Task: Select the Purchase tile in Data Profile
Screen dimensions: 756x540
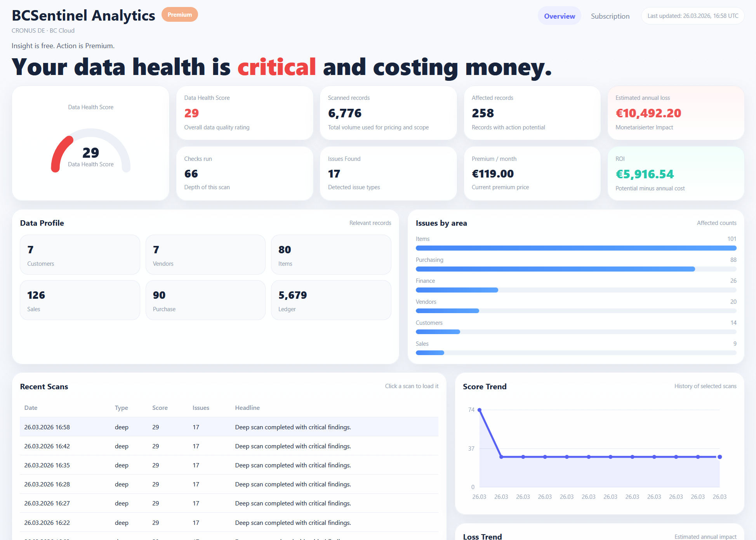Action: click(205, 300)
